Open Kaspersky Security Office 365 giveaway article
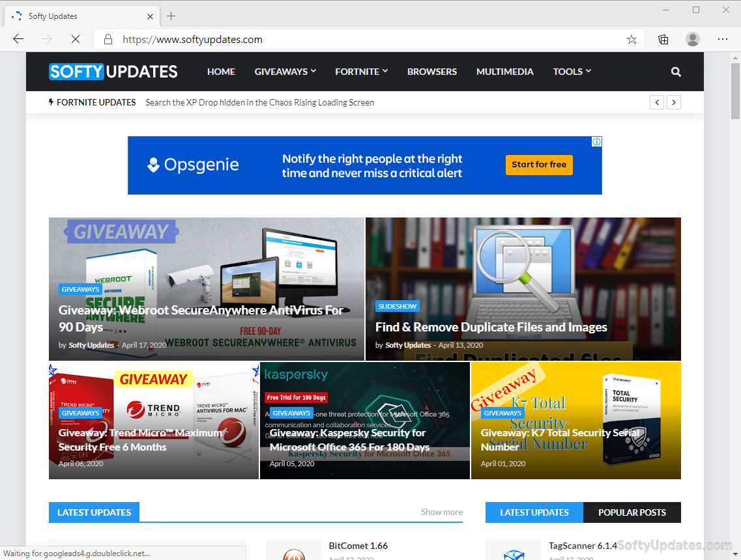This screenshot has height=560, width=741. (349, 440)
